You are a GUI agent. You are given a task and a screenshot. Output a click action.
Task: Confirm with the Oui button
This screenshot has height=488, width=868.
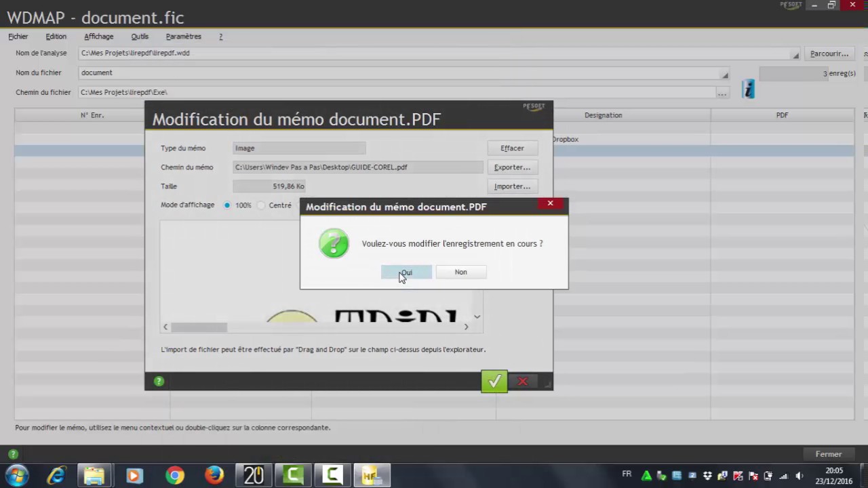406,272
